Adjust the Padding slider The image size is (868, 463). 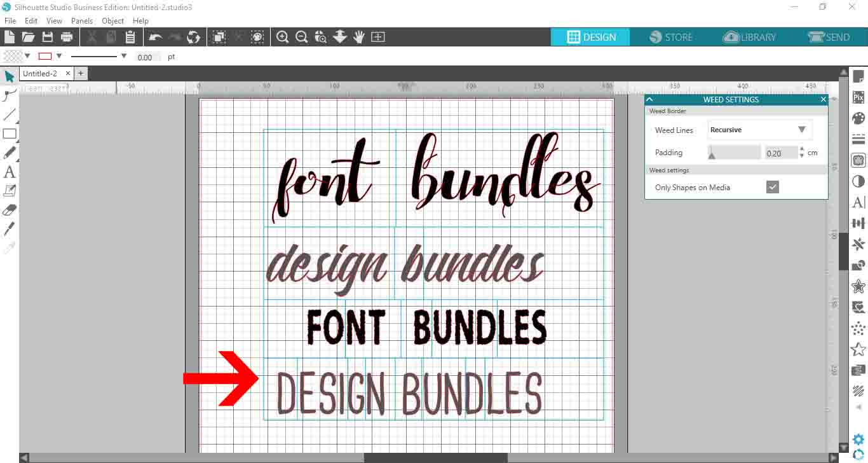(x=734, y=153)
